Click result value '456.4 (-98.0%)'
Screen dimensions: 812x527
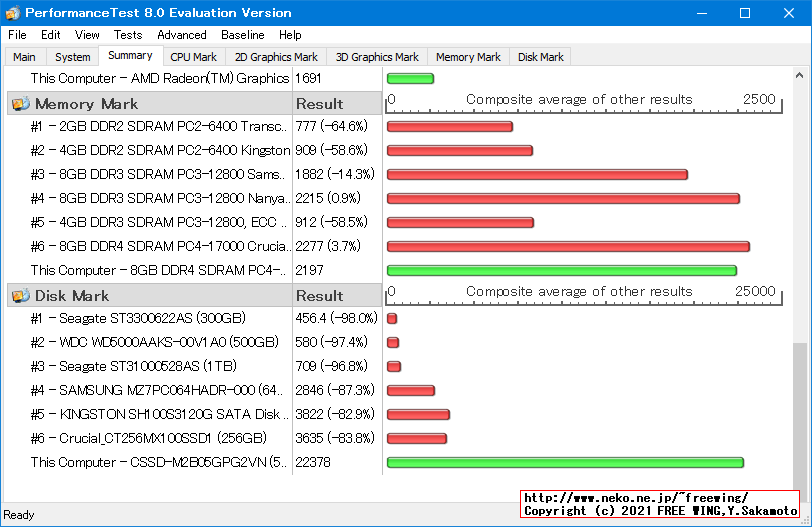pyautogui.click(x=337, y=318)
